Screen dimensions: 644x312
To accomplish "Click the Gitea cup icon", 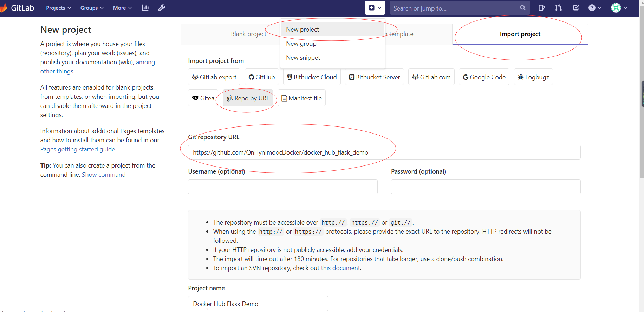I will click(x=195, y=98).
